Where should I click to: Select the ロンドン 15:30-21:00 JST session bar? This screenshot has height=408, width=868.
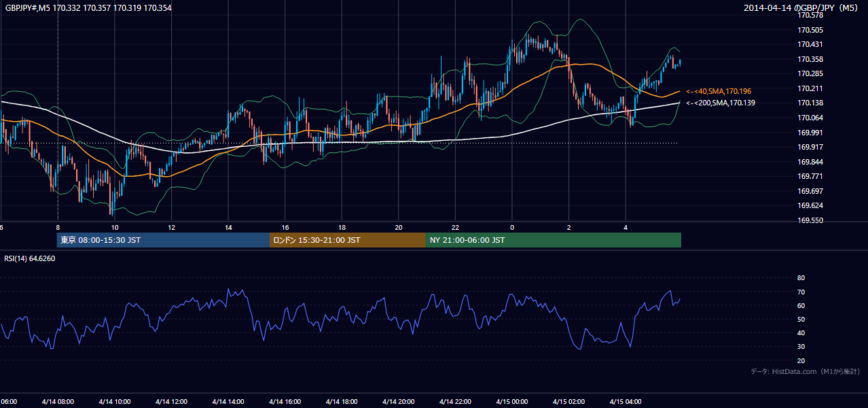(348, 240)
